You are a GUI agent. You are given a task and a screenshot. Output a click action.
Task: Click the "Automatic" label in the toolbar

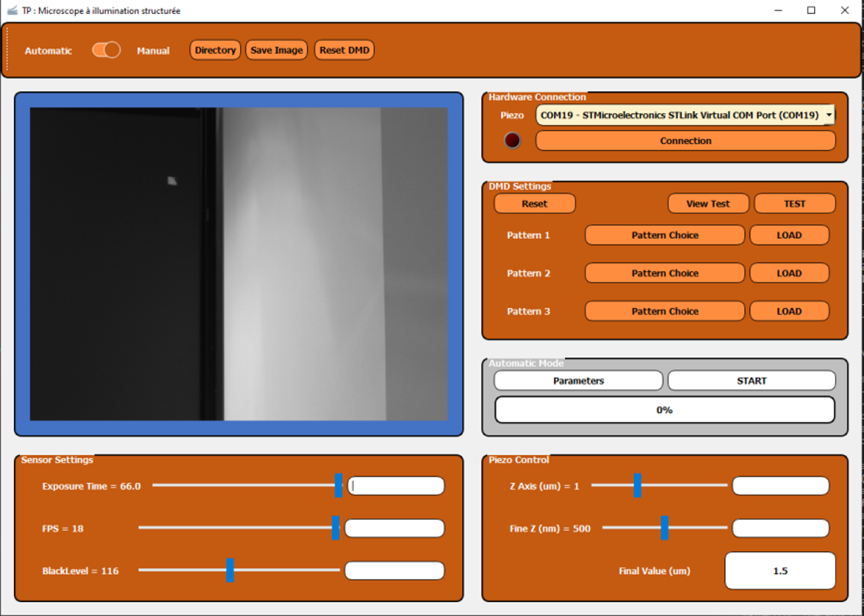click(48, 50)
